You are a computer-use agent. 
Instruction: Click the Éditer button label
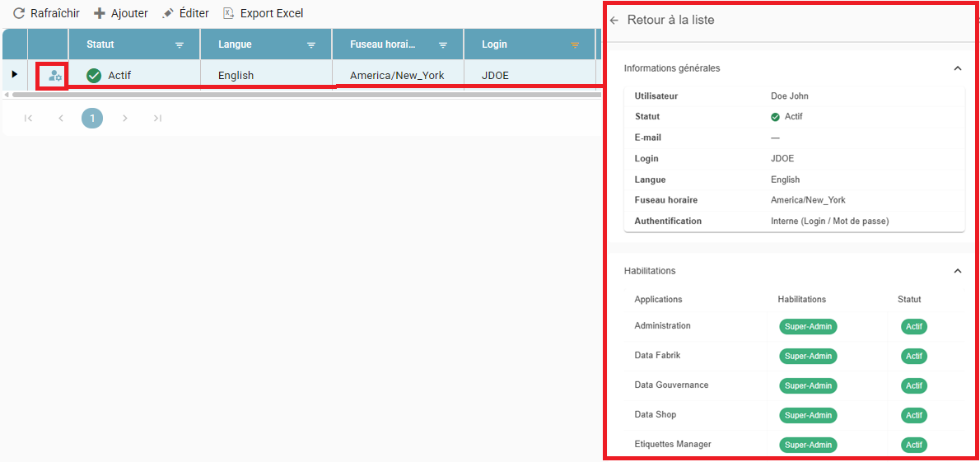point(194,13)
